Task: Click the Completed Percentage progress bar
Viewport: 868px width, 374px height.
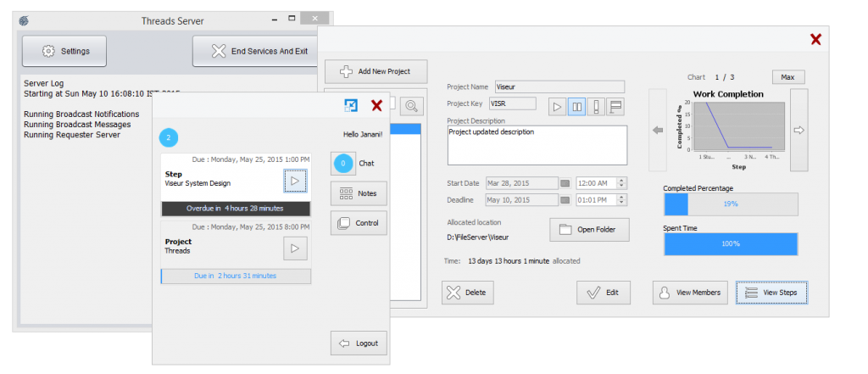Action: pos(731,204)
